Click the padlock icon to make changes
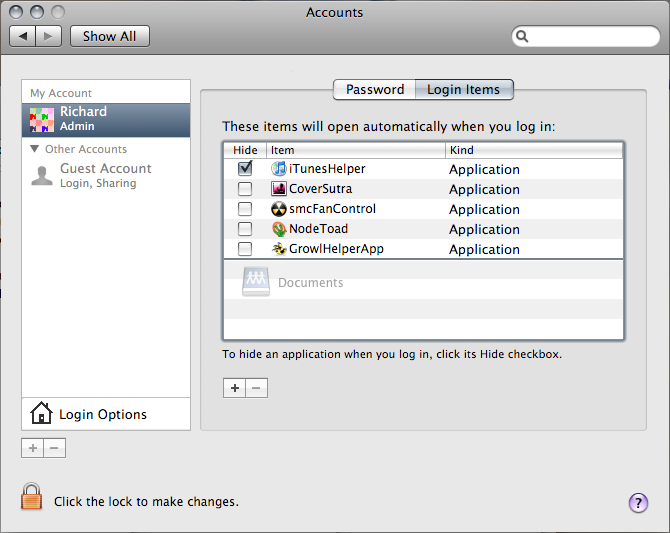The height and width of the screenshot is (533, 670). coord(32,497)
